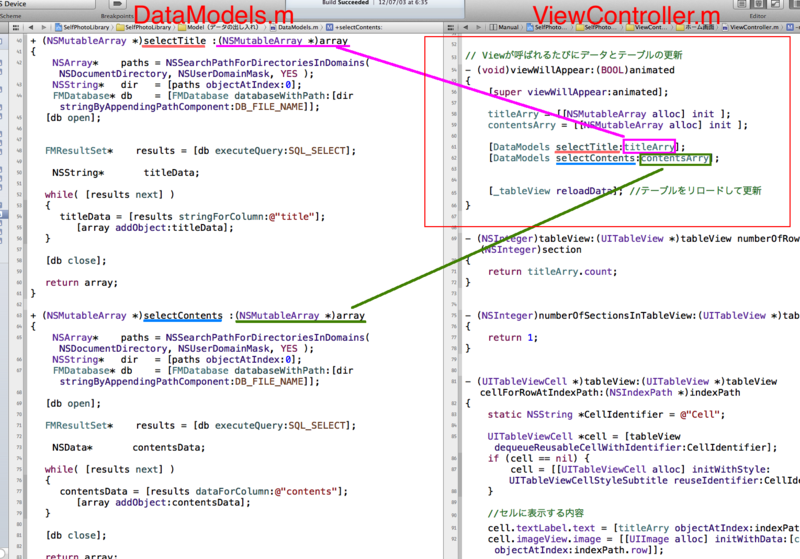
Task: Toggle the Breakpoints button in toolbar
Action: [117, 4]
